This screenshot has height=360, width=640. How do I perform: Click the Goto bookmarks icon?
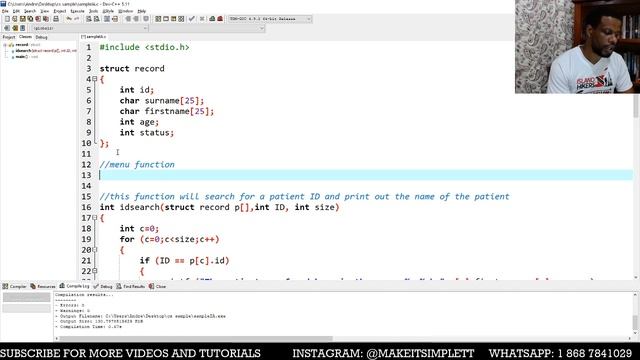[23, 28]
